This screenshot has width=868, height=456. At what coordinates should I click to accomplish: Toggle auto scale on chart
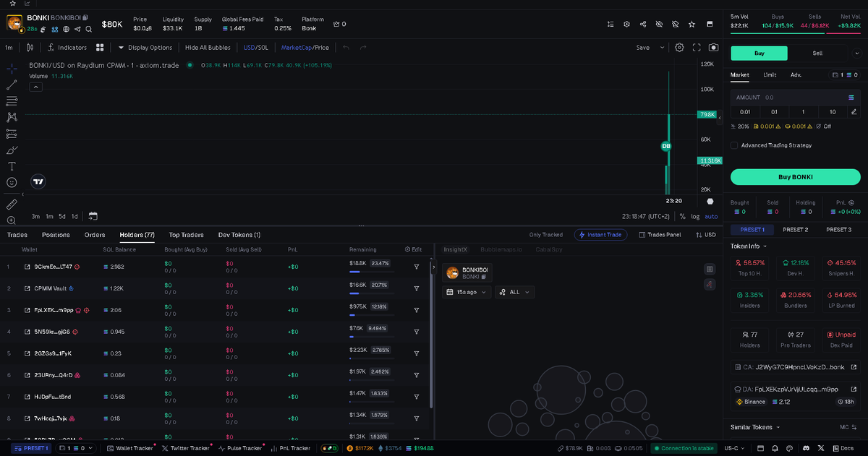coord(711,216)
